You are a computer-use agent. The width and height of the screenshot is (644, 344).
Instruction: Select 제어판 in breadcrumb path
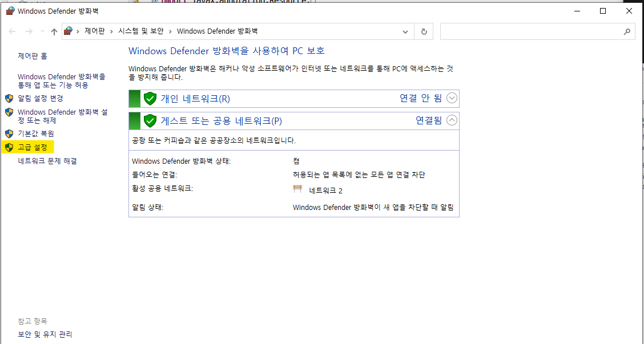(x=95, y=31)
